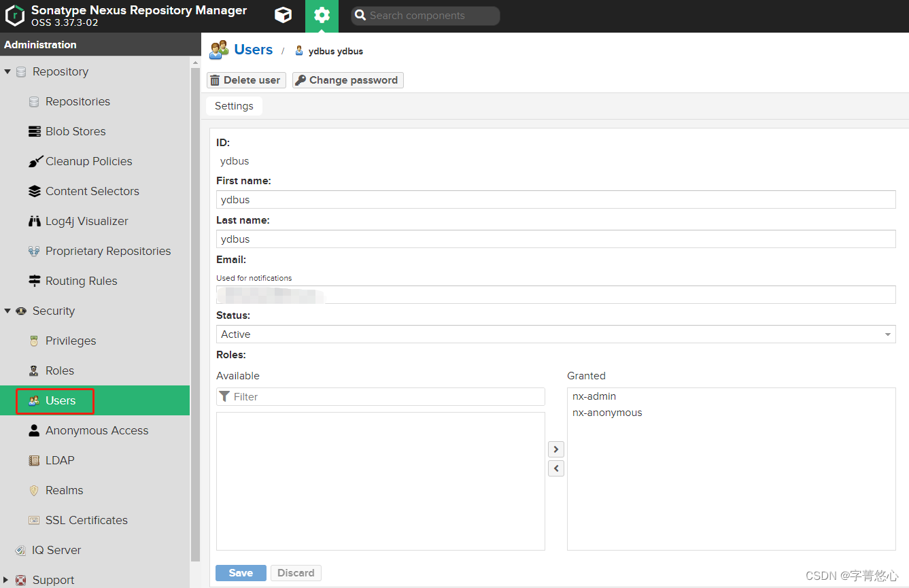Open Realms in the sidebar

click(x=64, y=491)
